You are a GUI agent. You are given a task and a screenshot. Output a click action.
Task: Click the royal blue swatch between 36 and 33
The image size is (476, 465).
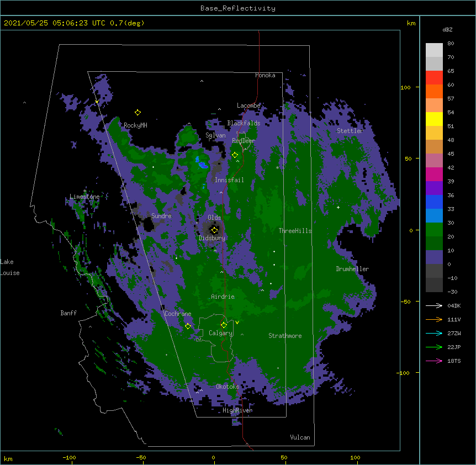pos(434,202)
